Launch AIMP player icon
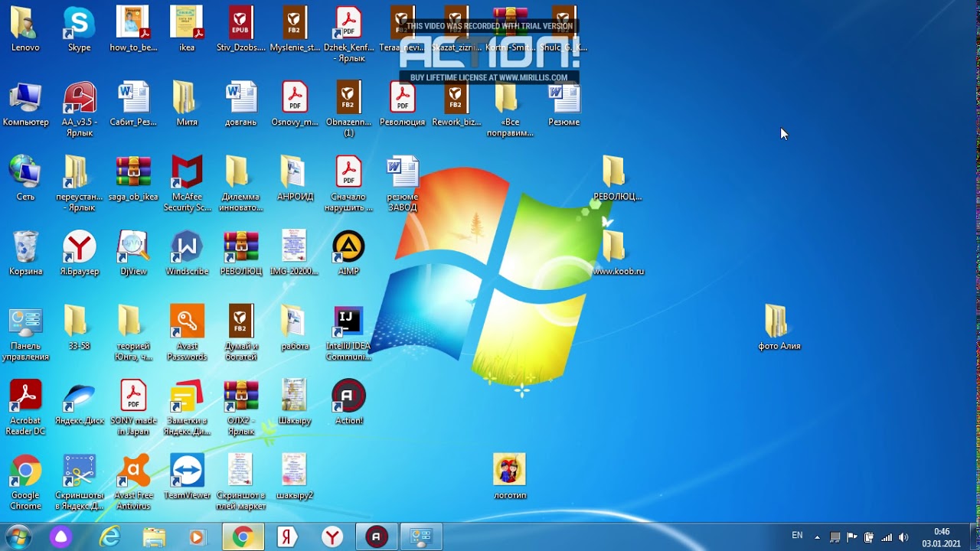 [348, 253]
